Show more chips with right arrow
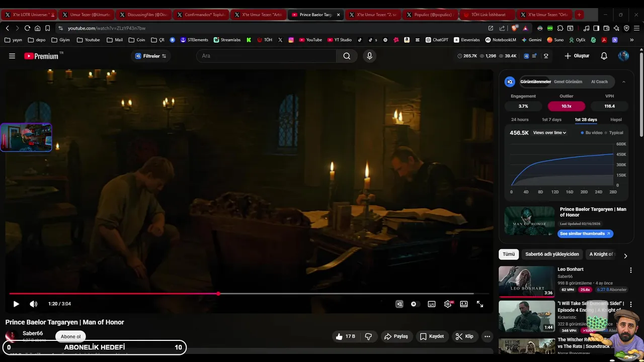This screenshot has width=644, height=362. [x=625, y=256]
